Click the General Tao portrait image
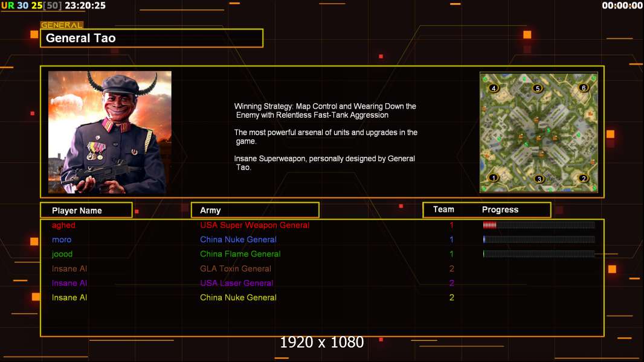 [x=110, y=132]
